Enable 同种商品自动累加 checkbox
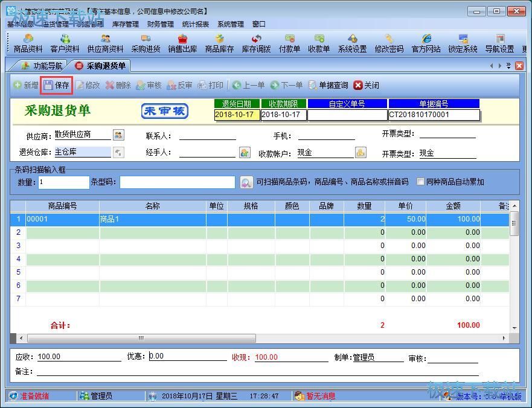 pos(420,182)
